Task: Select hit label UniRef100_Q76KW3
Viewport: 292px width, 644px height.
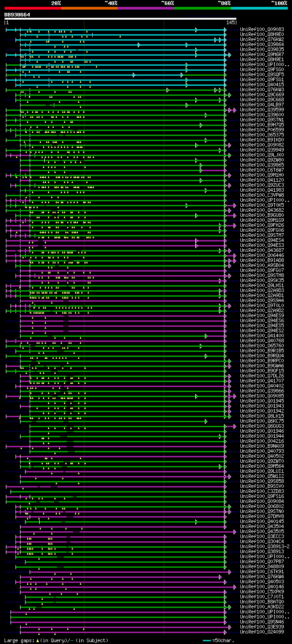Action: point(262,89)
